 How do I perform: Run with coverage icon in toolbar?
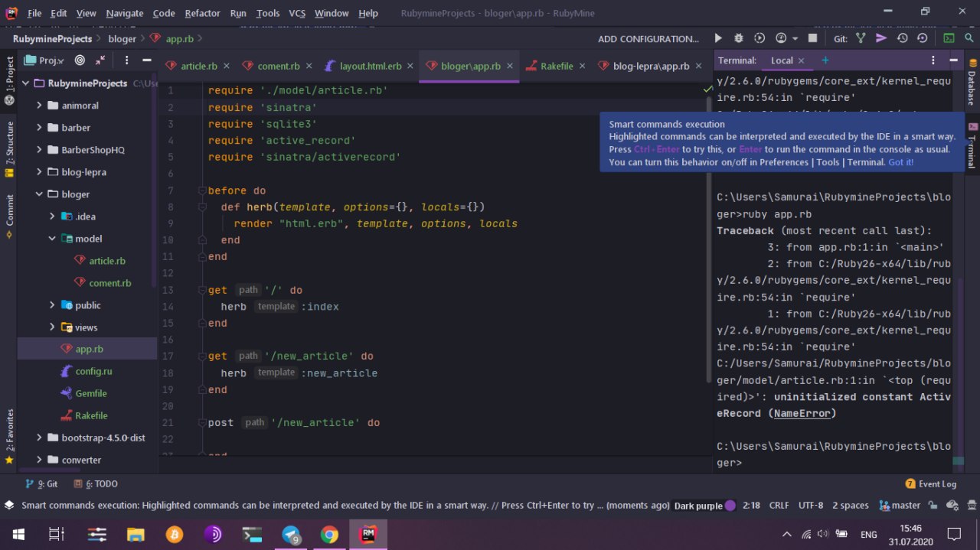(x=759, y=38)
